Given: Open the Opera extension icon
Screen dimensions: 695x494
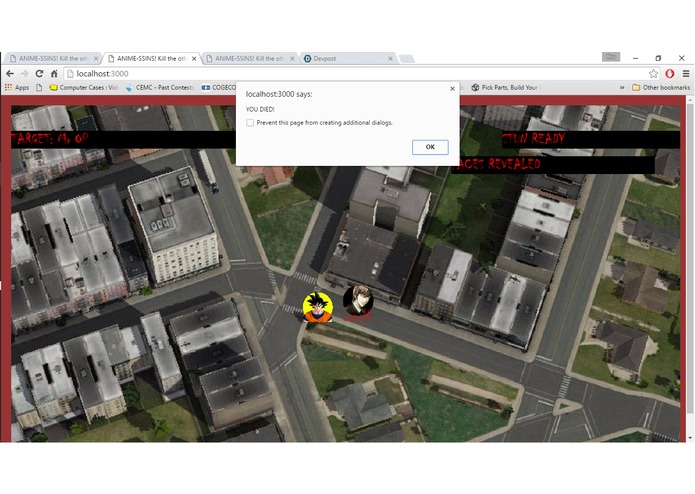Looking at the screenshot, I should (669, 74).
